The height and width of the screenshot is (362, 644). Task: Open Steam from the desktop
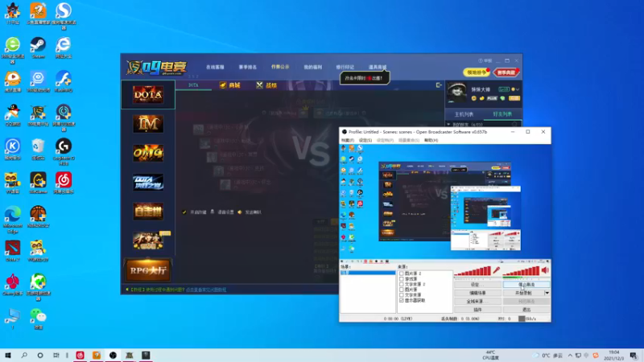click(38, 47)
